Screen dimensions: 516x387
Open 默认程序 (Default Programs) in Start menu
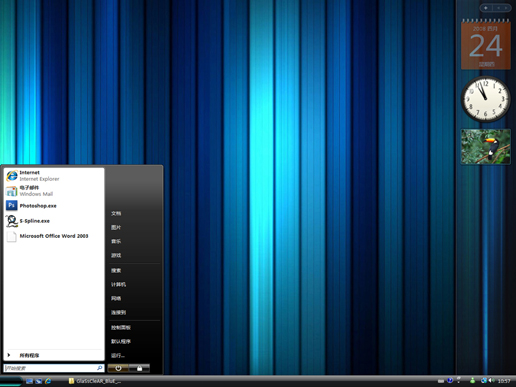tap(135, 342)
